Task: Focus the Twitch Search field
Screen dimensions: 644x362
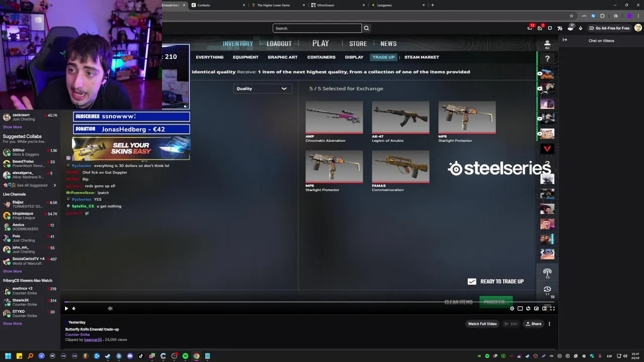Action: pyautogui.click(x=317, y=28)
